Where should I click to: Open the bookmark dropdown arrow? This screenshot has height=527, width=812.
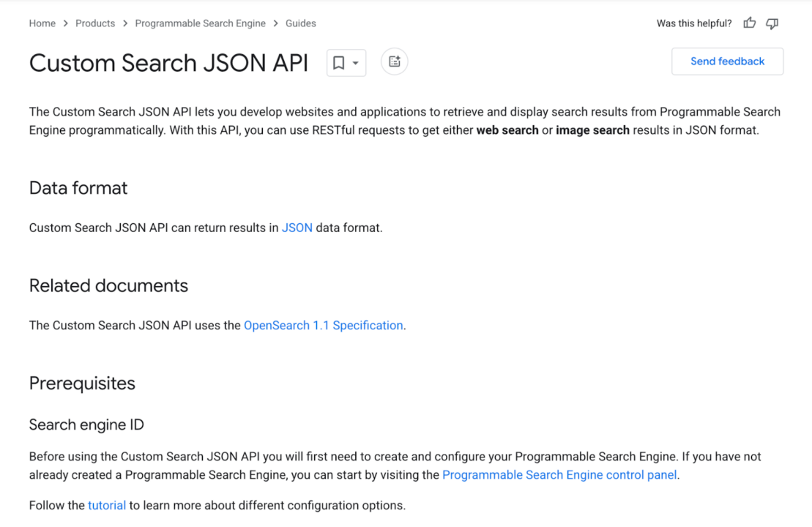point(356,63)
